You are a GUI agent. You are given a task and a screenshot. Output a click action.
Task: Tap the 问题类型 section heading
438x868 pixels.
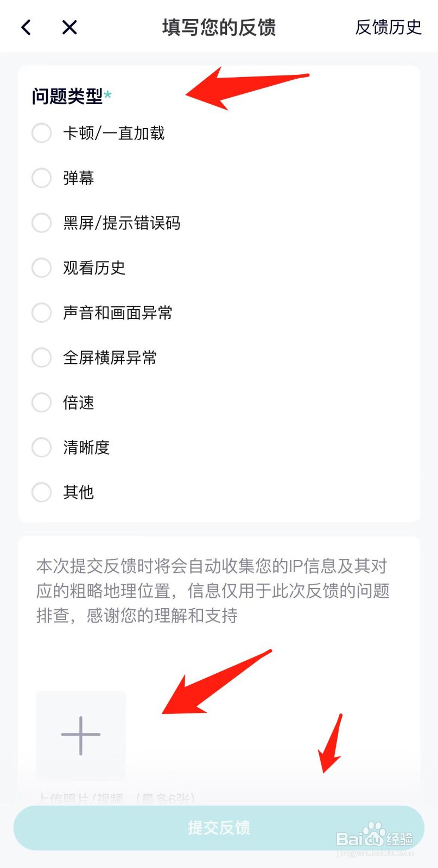click(67, 96)
